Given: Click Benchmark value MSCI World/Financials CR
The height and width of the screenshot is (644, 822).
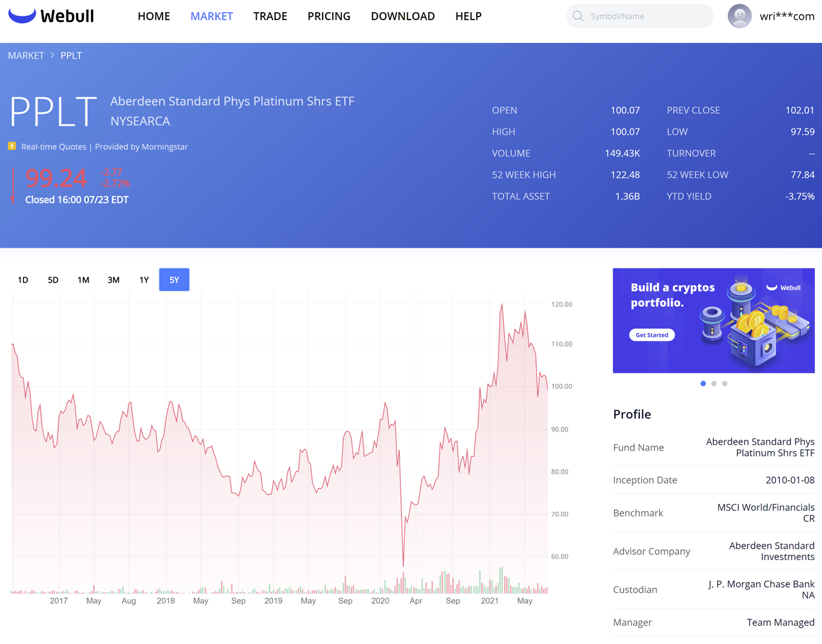Looking at the screenshot, I should [766, 513].
